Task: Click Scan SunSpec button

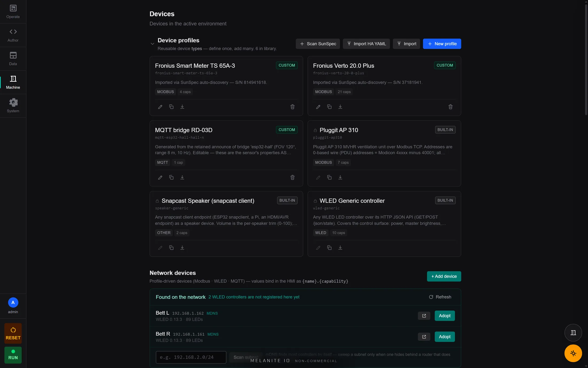Action: (318, 44)
